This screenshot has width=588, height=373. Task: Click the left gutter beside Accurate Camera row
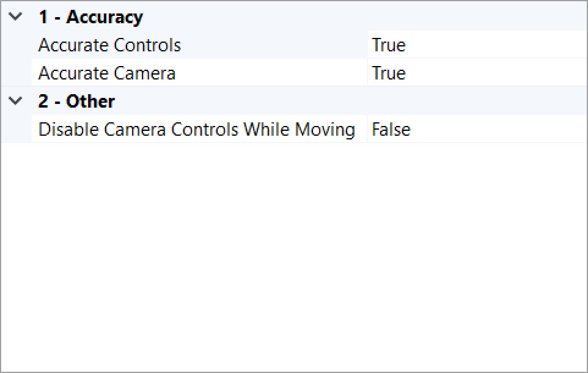point(16,73)
